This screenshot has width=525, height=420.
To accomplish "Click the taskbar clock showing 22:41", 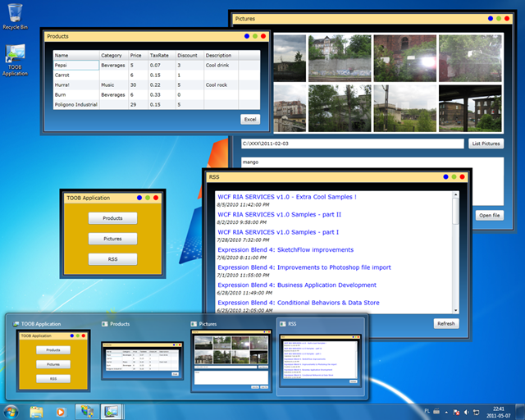I will click(x=498, y=413).
